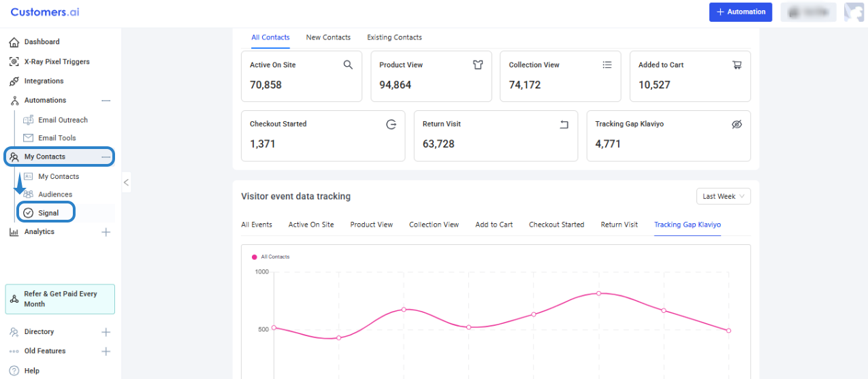
Task: Open the Last Week date range dropdown
Action: (723, 196)
